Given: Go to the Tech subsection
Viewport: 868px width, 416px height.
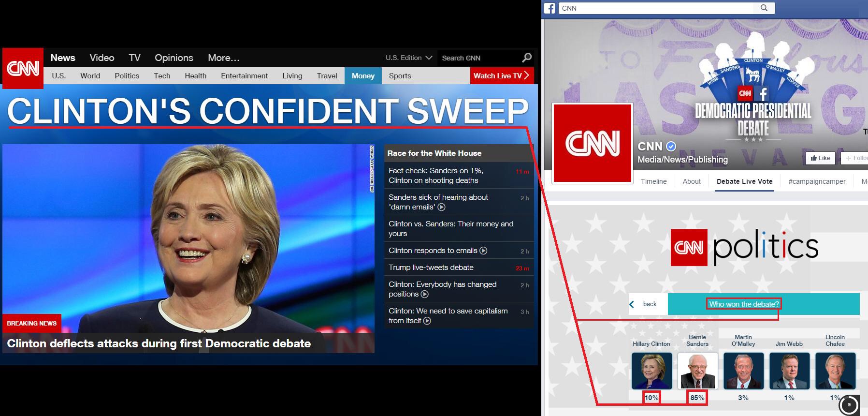Looking at the screenshot, I should (x=162, y=76).
